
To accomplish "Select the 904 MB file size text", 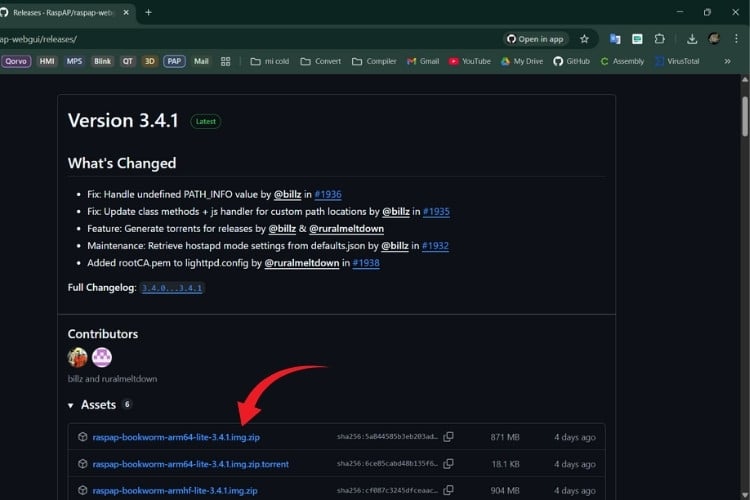I will click(505, 491).
